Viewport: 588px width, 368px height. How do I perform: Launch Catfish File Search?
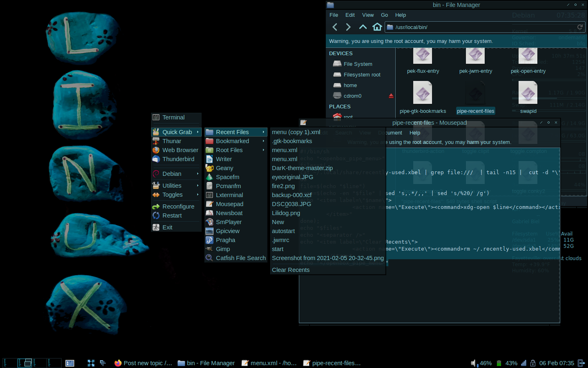click(x=236, y=258)
